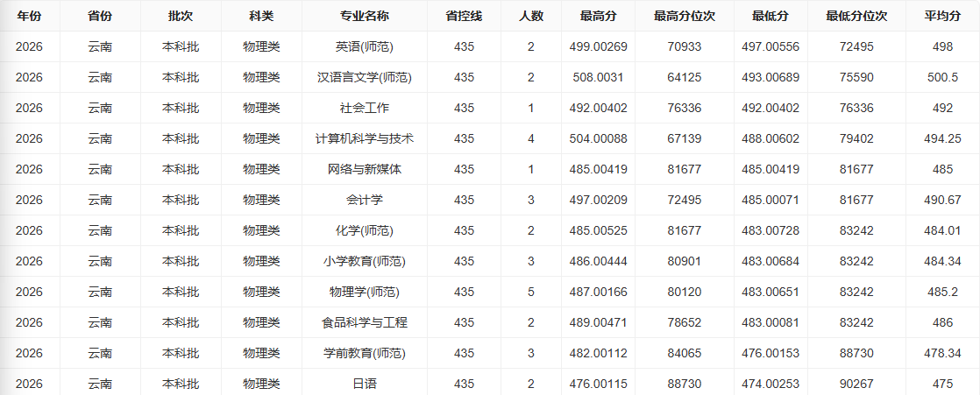This screenshot has height=395, width=980.
Task: Click the 人数 column header
Action: (x=530, y=17)
